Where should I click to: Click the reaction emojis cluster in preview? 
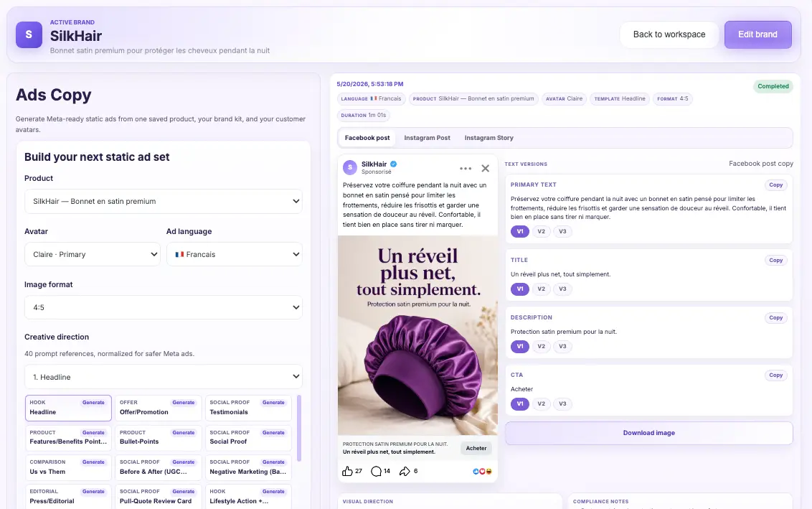pos(482,471)
